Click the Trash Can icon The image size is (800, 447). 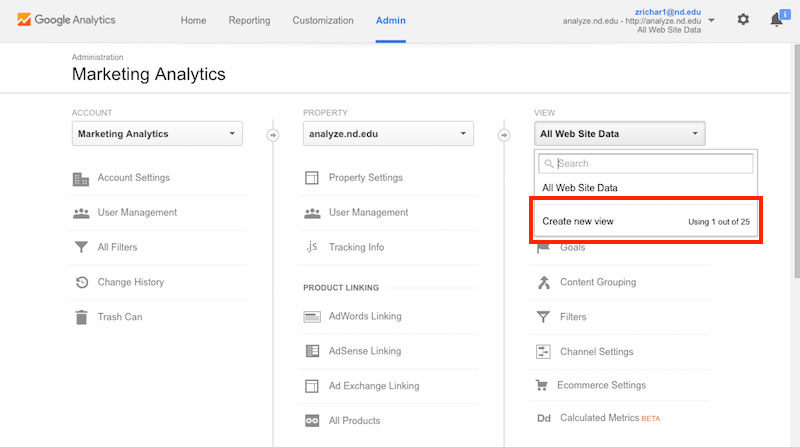pos(81,317)
